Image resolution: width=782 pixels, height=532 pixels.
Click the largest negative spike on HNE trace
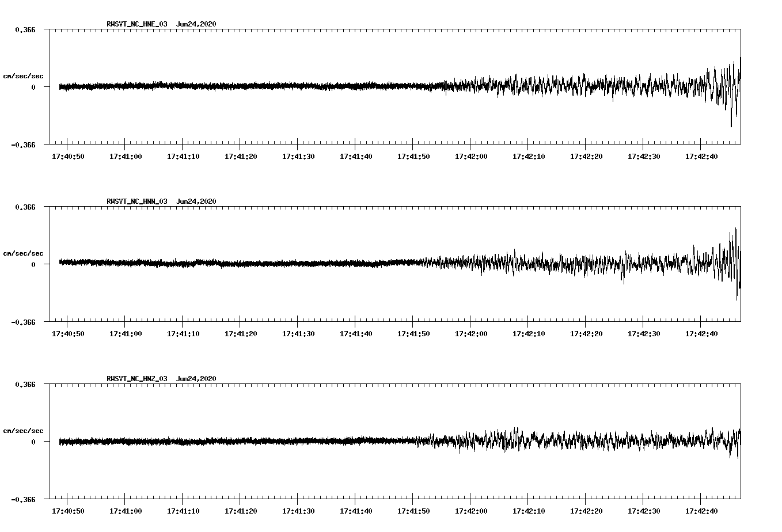[731, 125]
